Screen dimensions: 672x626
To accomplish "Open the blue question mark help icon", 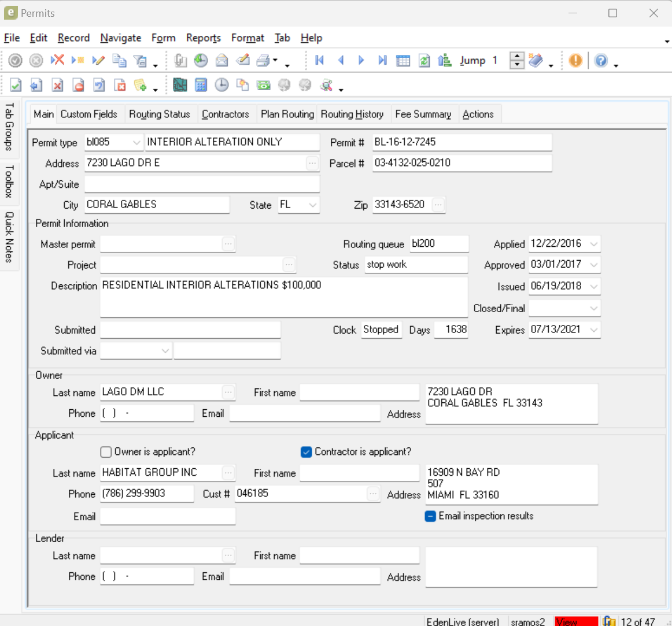I will point(601,60).
